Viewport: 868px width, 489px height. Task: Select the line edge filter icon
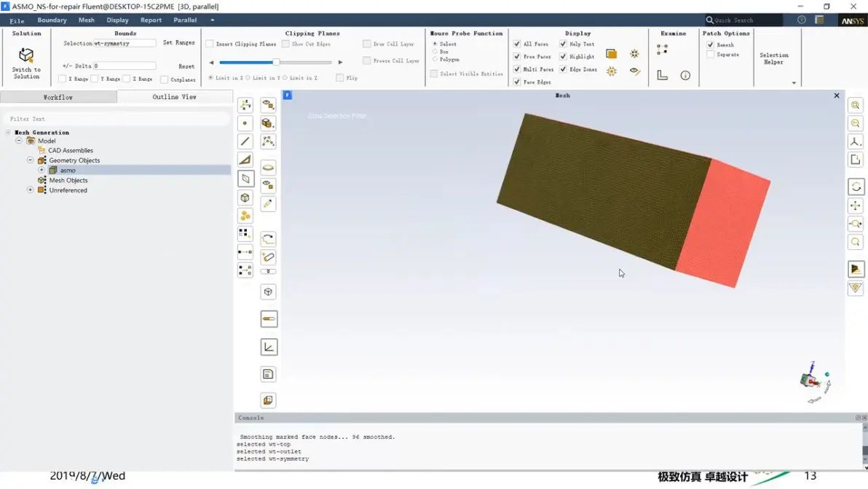click(245, 141)
